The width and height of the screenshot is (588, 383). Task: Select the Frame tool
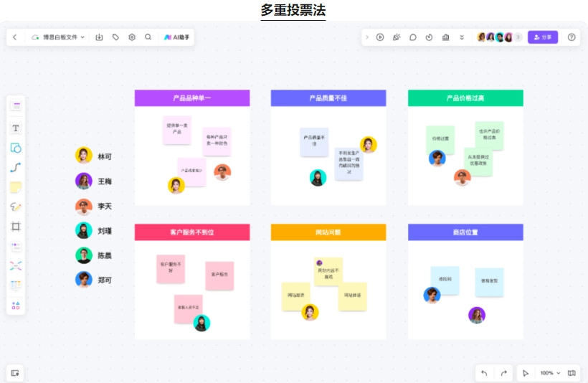point(16,227)
